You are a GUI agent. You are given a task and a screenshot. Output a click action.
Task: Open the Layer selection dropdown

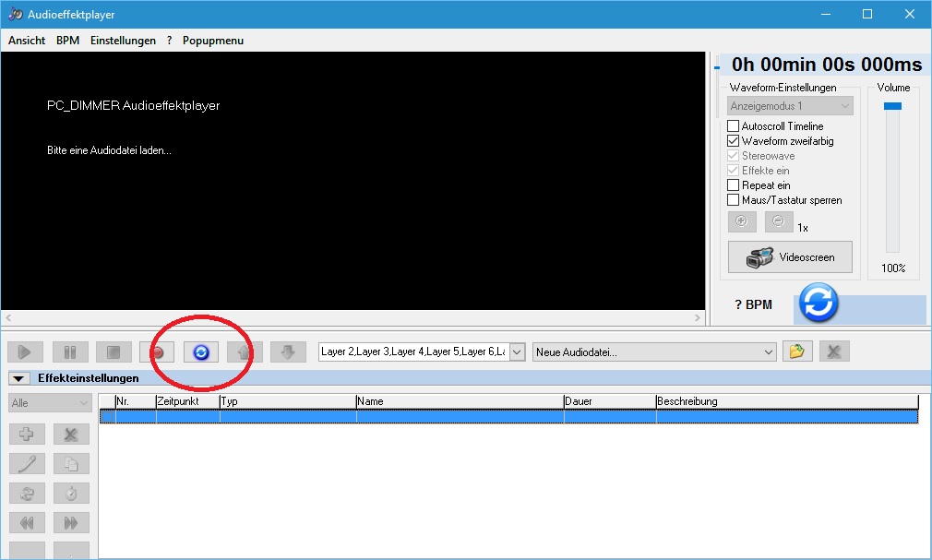point(517,351)
